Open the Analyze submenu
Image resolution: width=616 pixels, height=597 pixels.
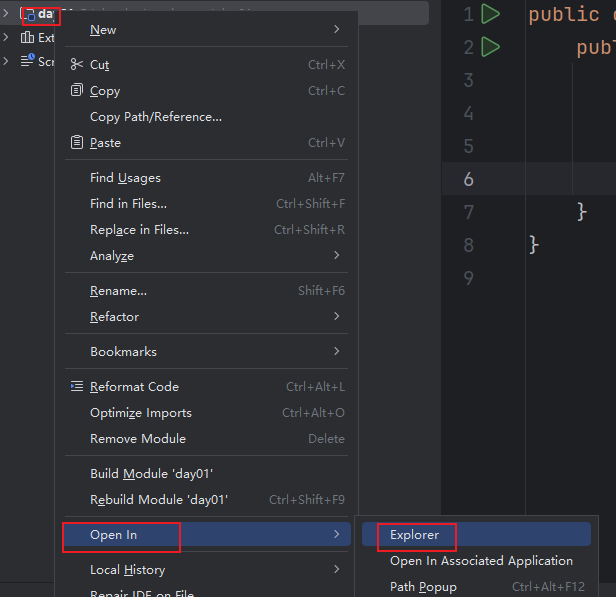(x=206, y=256)
